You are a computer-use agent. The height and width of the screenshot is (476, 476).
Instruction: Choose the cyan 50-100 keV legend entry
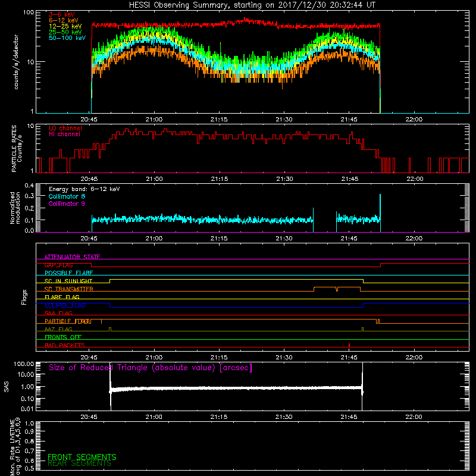point(67,38)
